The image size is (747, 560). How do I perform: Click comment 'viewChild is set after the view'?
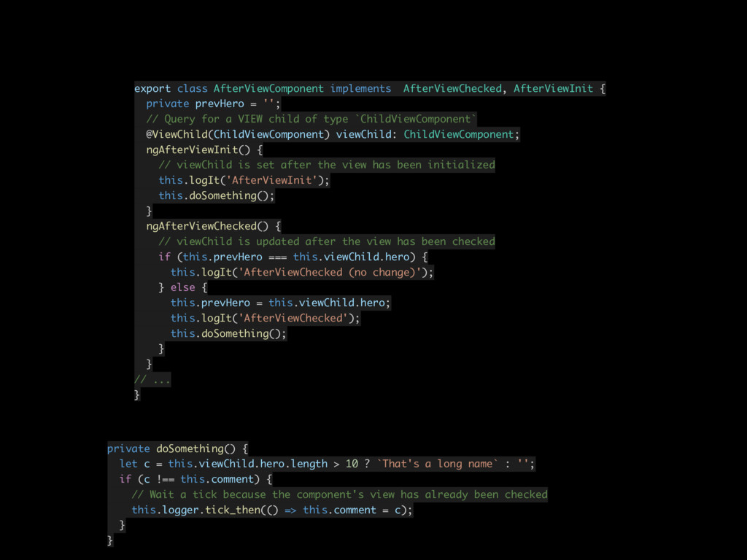click(327, 165)
